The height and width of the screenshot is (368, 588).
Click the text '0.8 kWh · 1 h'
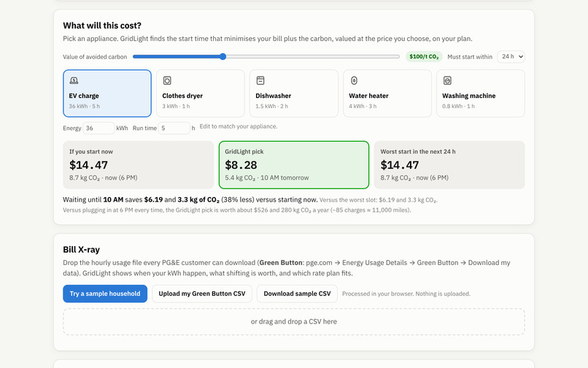458,107
